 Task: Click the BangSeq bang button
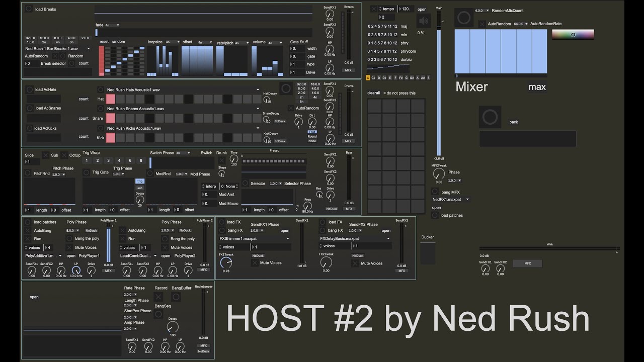click(x=158, y=314)
